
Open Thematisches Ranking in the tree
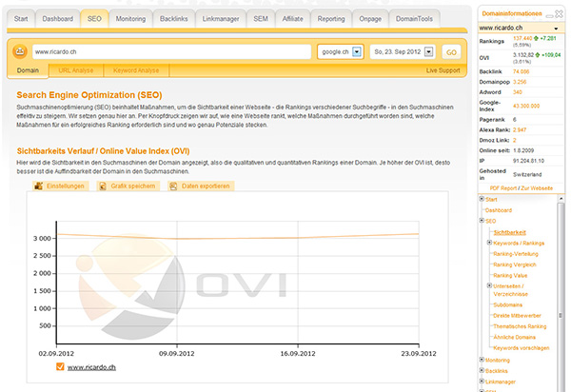pyautogui.click(x=520, y=326)
